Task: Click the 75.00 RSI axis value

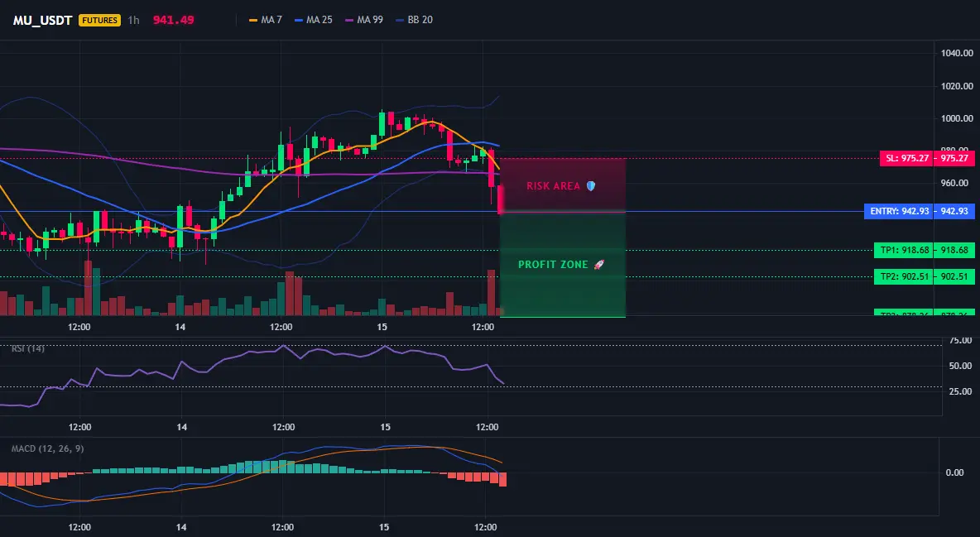Action: tap(961, 341)
